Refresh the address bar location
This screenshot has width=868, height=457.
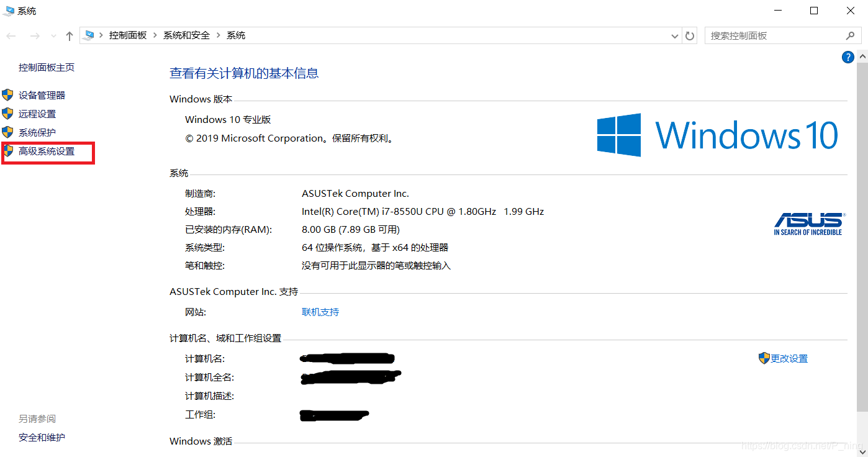point(690,36)
